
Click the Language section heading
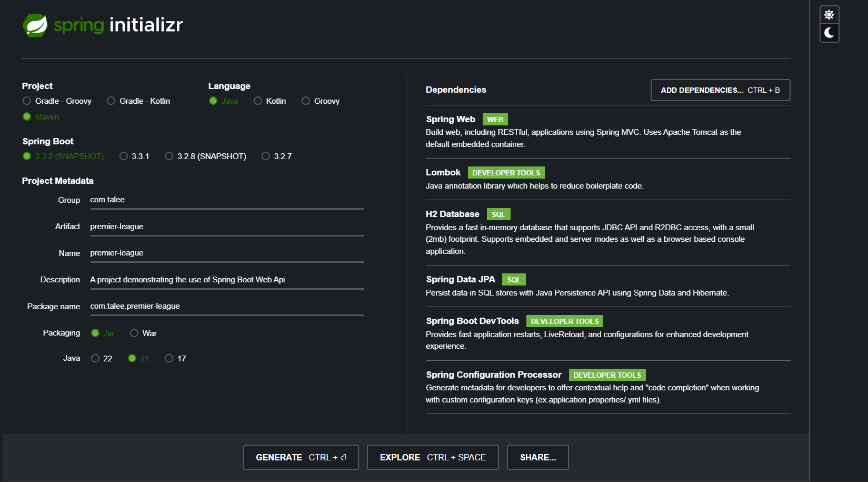pyautogui.click(x=230, y=86)
